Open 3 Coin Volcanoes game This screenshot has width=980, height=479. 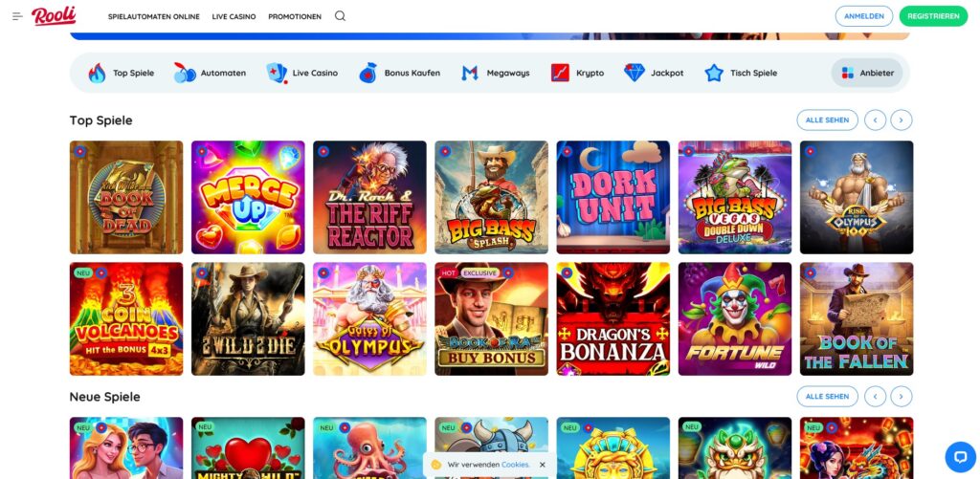coord(126,319)
